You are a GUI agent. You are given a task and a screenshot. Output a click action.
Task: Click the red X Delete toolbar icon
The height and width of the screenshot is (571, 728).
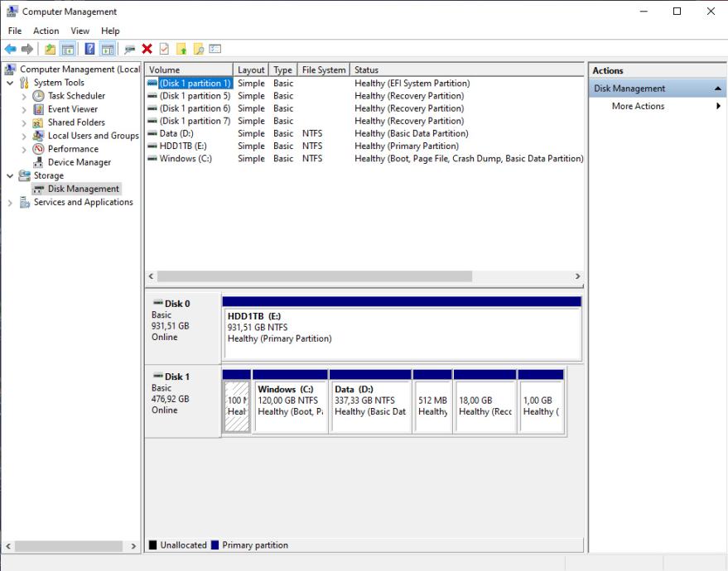147,50
